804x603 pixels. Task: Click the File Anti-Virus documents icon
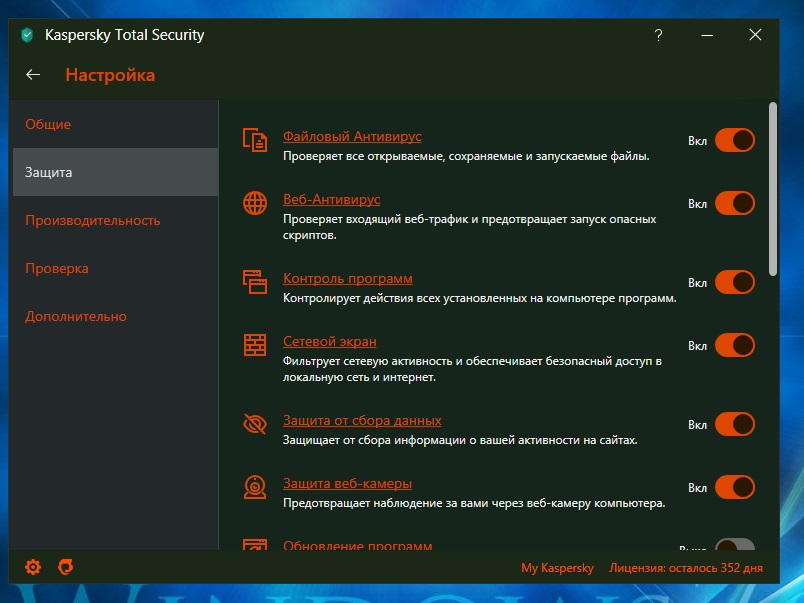pos(255,140)
